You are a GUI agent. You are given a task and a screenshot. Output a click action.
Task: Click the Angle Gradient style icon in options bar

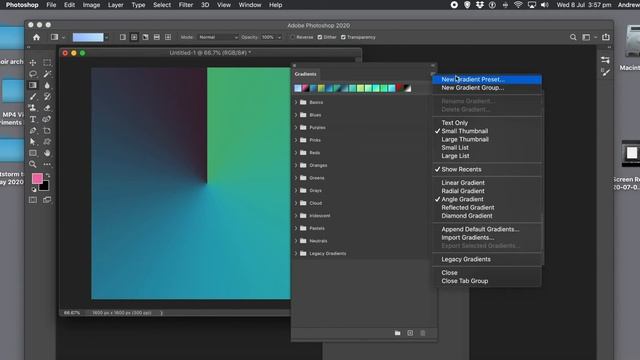(x=145, y=37)
